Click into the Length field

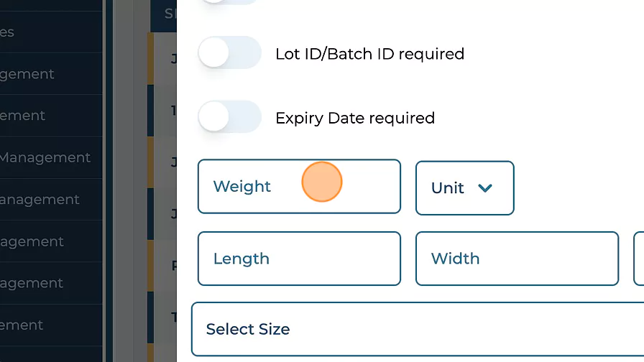point(298,259)
